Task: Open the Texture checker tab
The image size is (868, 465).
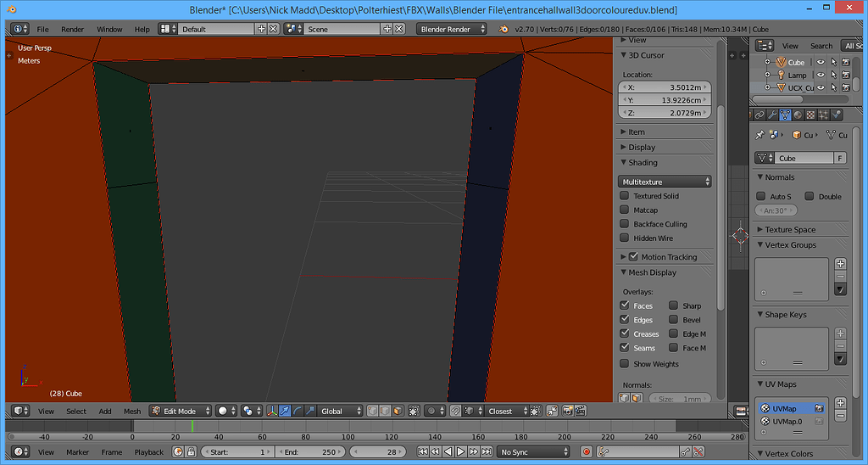Action: coord(810,115)
